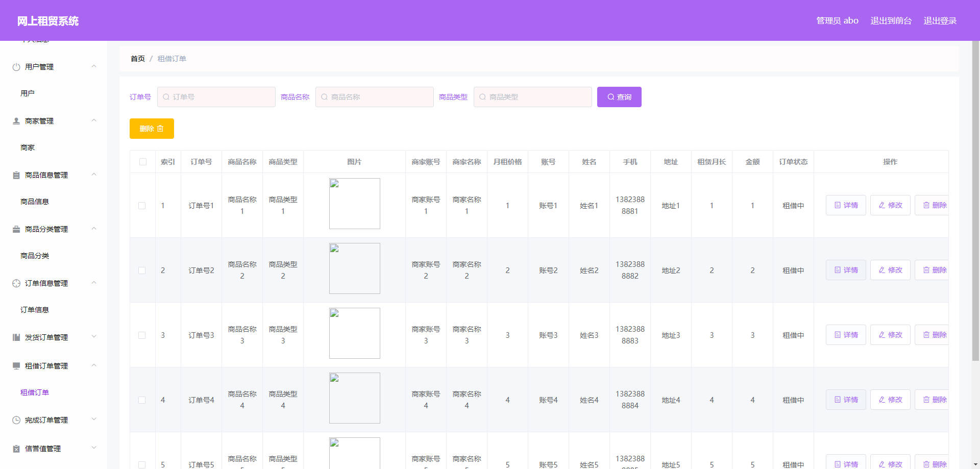Click 删除 in the 订单号3 row
The image size is (980, 469).
[932, 335]
